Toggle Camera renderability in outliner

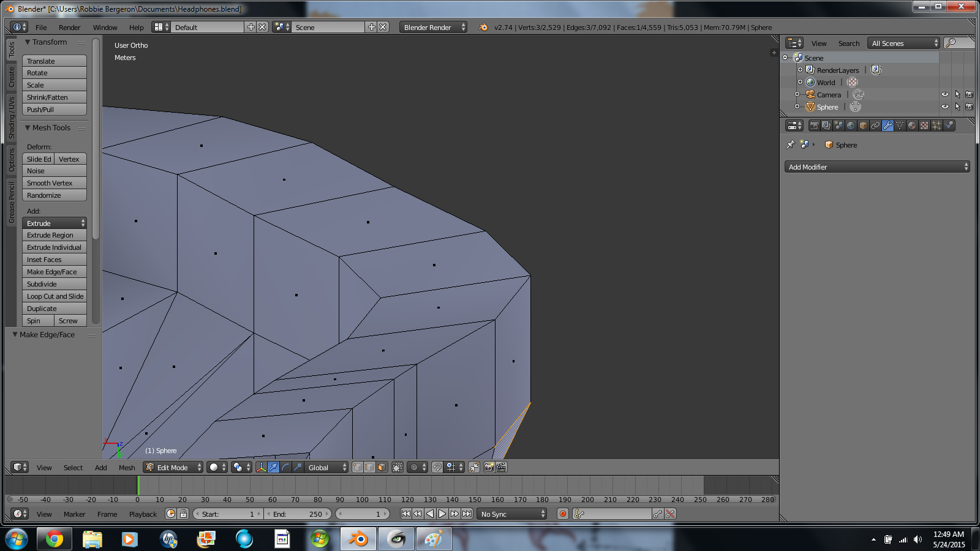969,94
